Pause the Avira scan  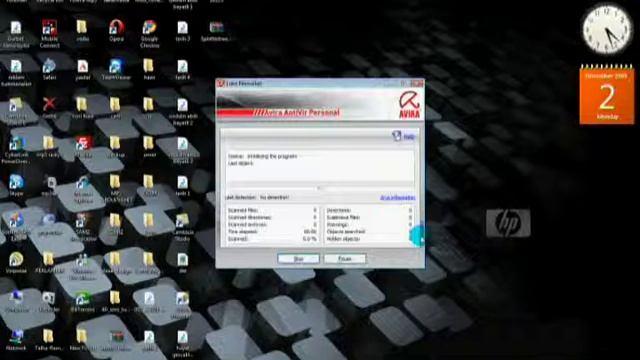(345, 259)
